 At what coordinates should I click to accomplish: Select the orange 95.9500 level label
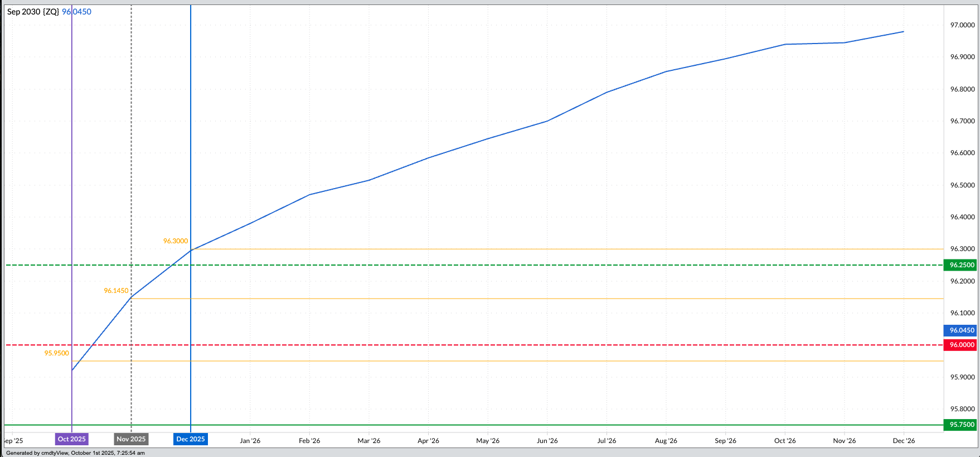(57, 353)
